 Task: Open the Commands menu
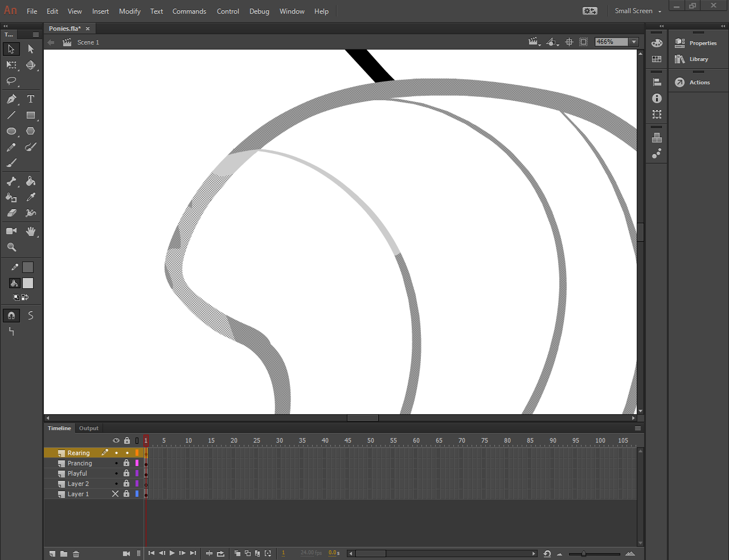(190, 11)
